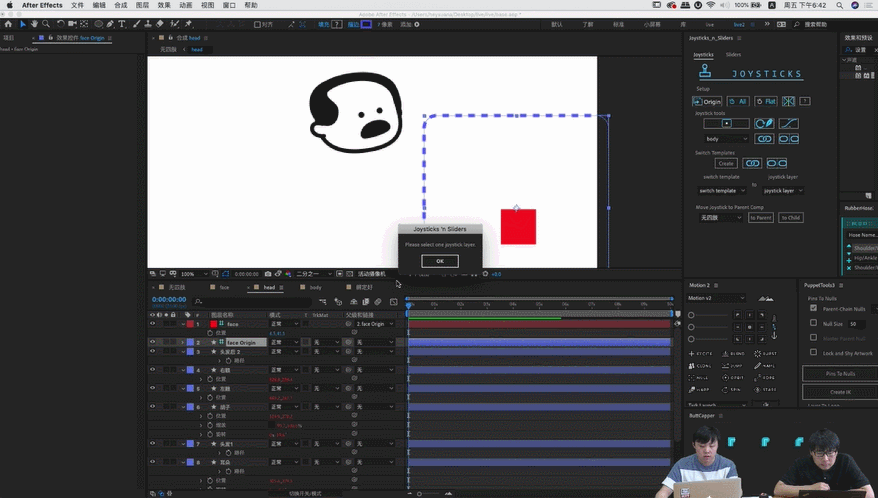Click the All setup button
This screenshot has width=878, height=498.
tap(738, 101)
